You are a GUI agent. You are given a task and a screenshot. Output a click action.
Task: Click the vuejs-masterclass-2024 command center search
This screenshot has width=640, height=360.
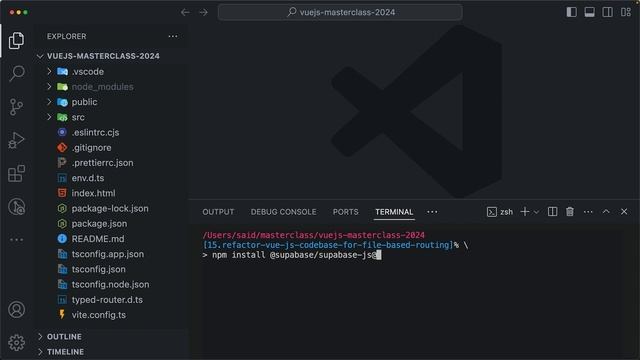340,12
